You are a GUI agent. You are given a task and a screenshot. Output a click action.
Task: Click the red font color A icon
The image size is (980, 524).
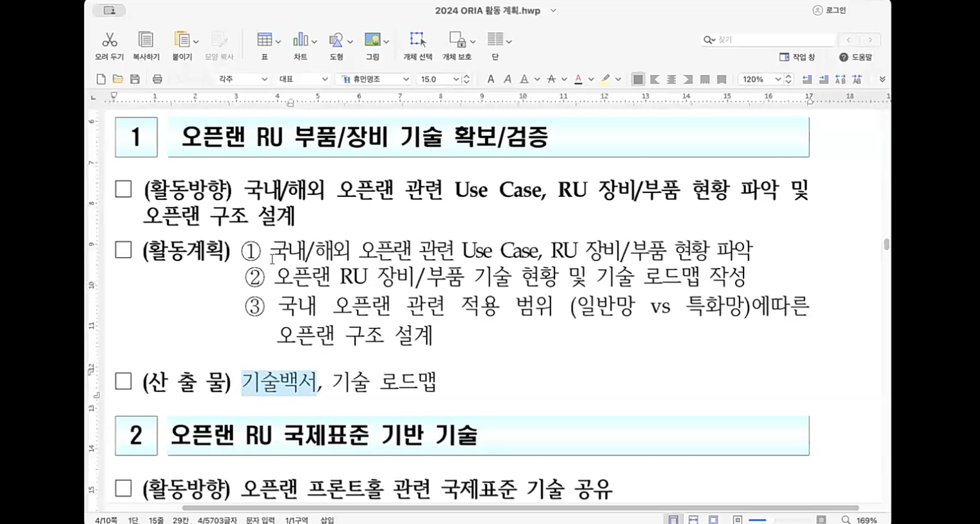point(578,79)
